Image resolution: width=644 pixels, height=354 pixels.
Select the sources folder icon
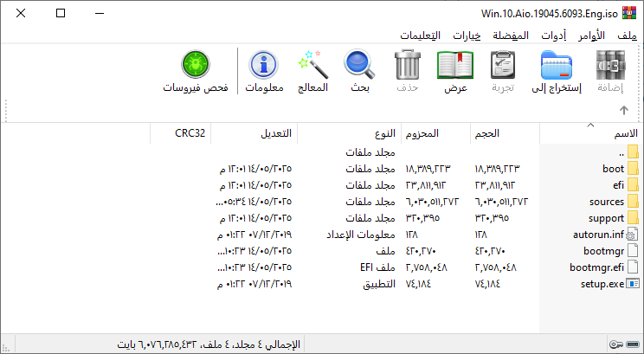[x=633, y=201]
